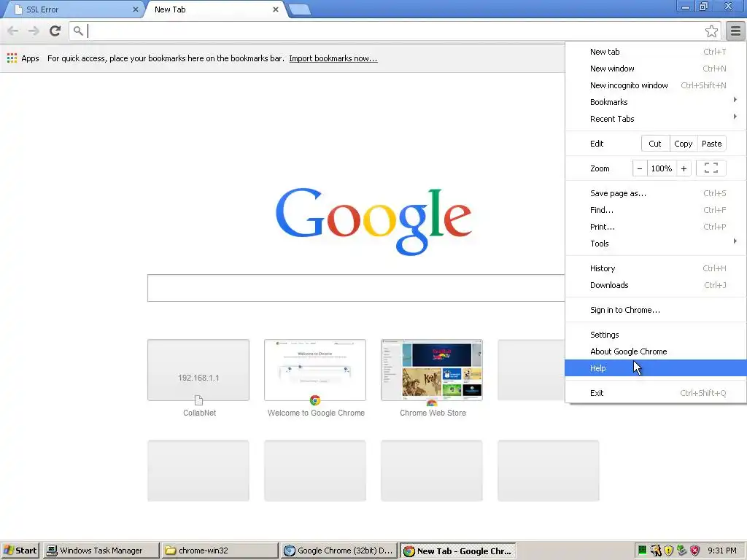Click the green tray icon in system tray

click(642, 551)
